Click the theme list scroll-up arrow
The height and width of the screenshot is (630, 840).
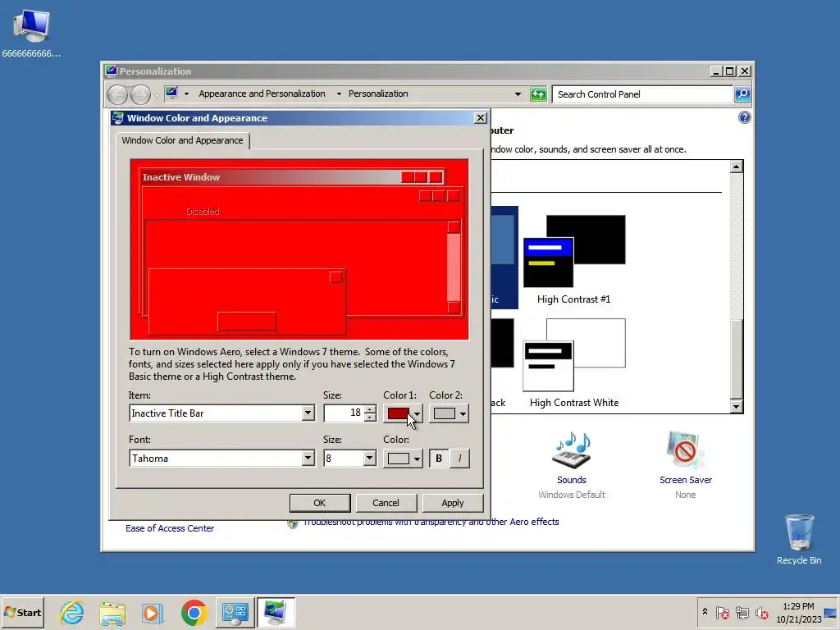pyautogui.click(x=736, y=167)
